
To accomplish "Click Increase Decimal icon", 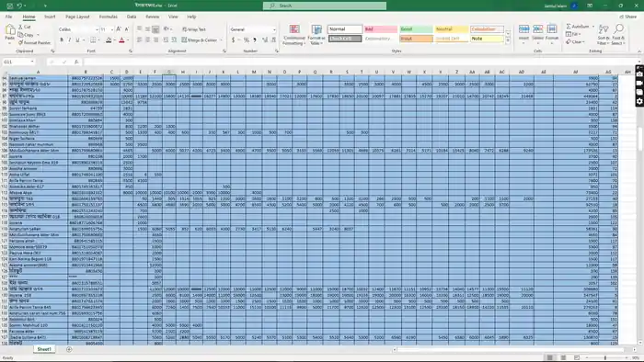I will point(265,40).
